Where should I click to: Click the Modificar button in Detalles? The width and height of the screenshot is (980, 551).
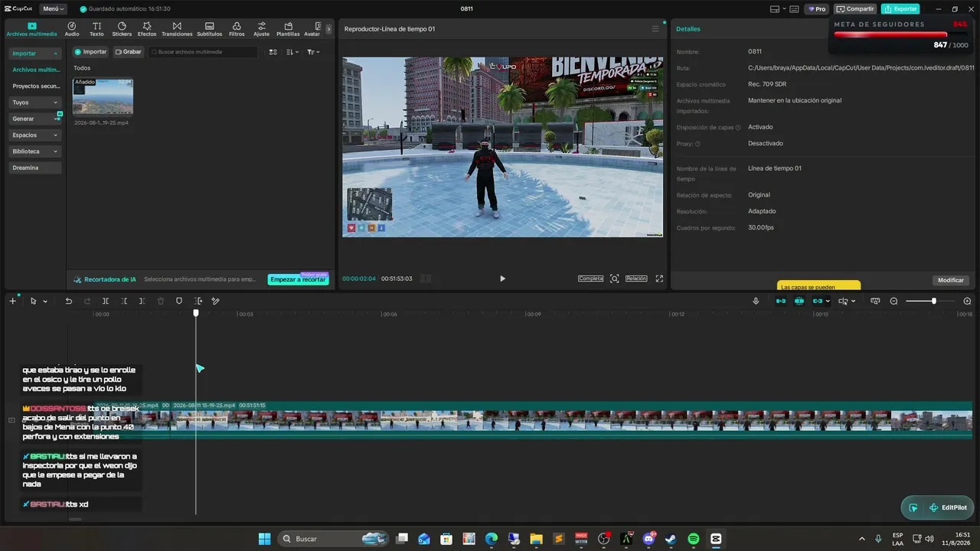pyautogui.click(x=951, y=280)
